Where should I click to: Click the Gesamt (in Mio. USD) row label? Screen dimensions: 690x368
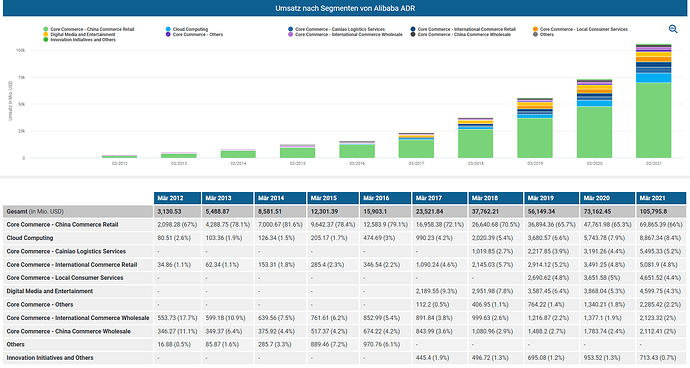(35, 212)
